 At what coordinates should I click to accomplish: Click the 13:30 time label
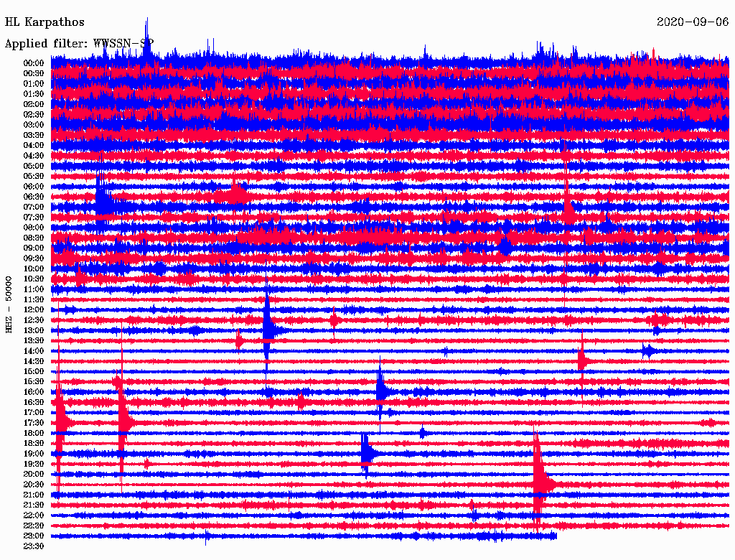34,341
